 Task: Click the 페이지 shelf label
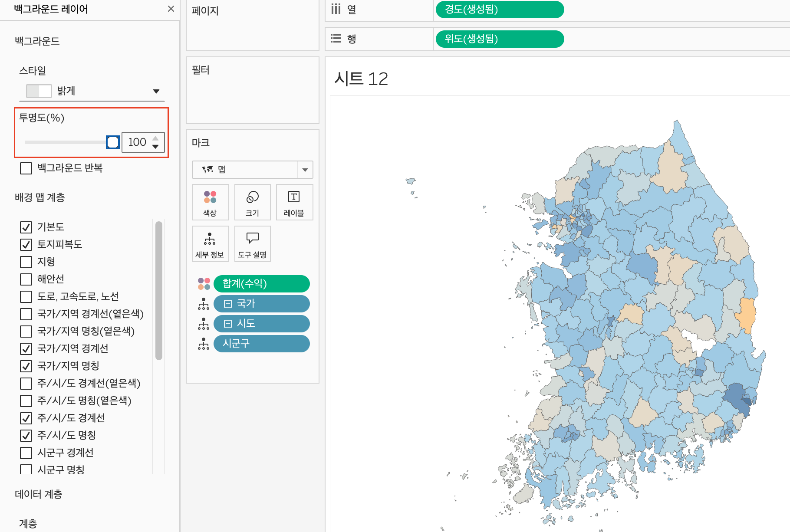pyautogui.click(x=205, y=11)
